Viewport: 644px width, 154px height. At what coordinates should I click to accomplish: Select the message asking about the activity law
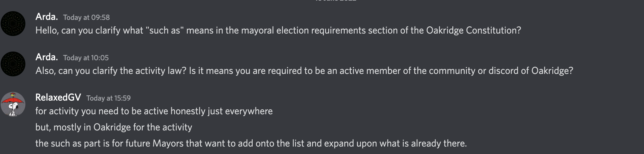304,71
